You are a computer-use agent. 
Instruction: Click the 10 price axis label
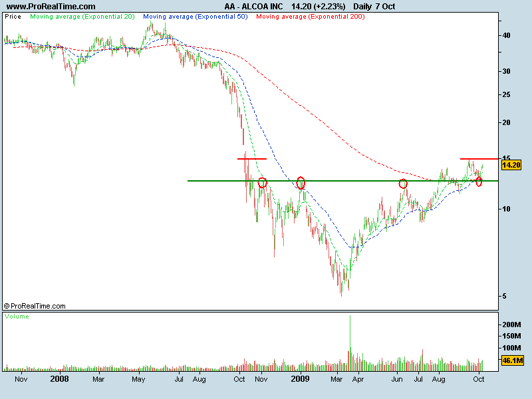pos(506,209)
